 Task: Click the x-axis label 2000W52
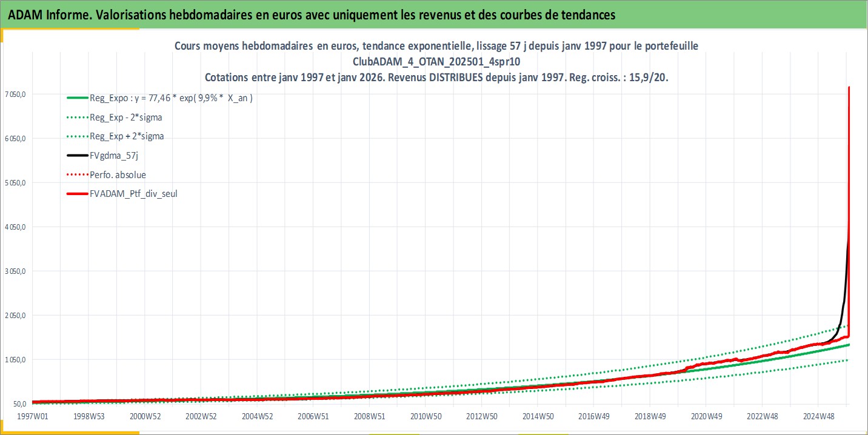point(144,416)
